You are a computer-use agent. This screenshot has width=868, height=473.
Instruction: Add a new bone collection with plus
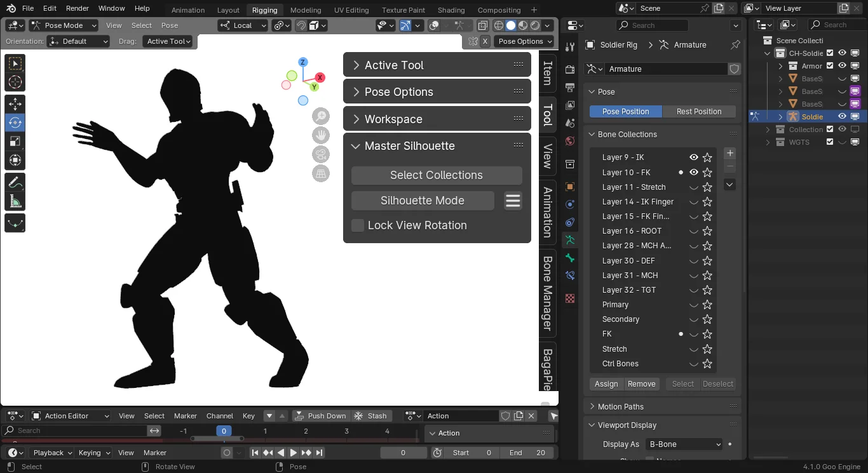(x=730, y=153)
